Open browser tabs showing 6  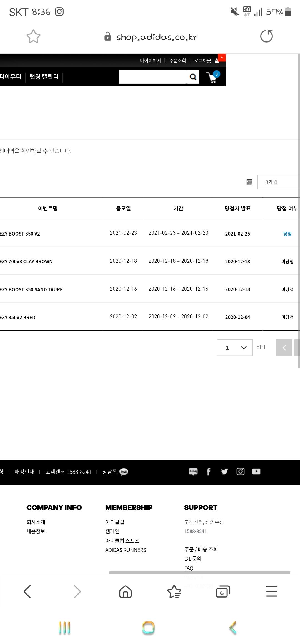point(223,591)
